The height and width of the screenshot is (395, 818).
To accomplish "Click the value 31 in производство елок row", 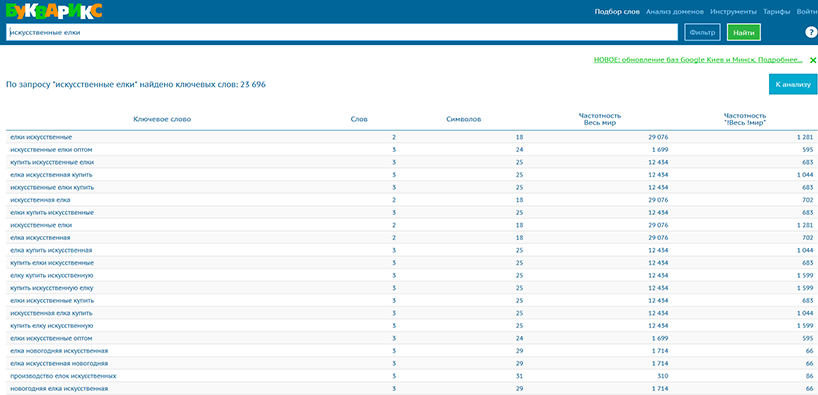I will click(519, 376).
